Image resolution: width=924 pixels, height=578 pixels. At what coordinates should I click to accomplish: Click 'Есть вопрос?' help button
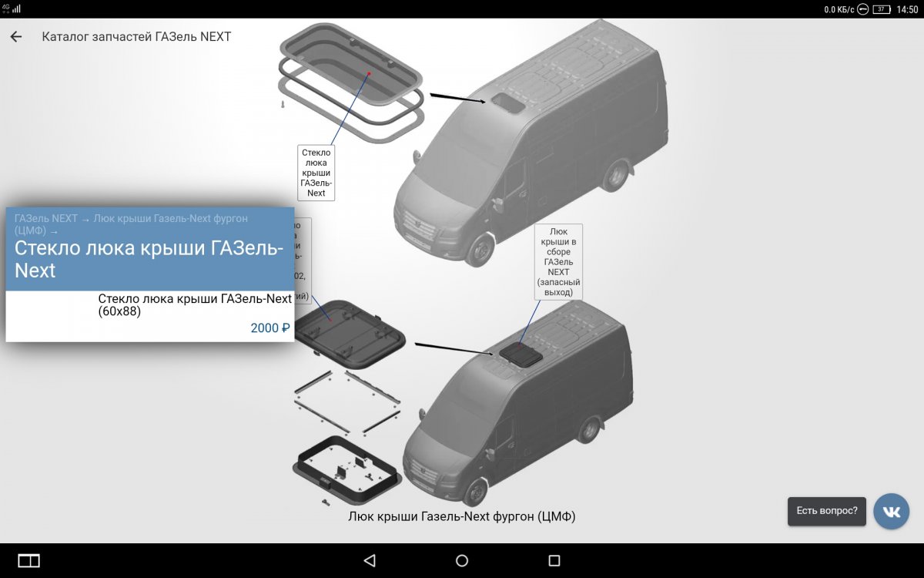[x=826, y=511]
